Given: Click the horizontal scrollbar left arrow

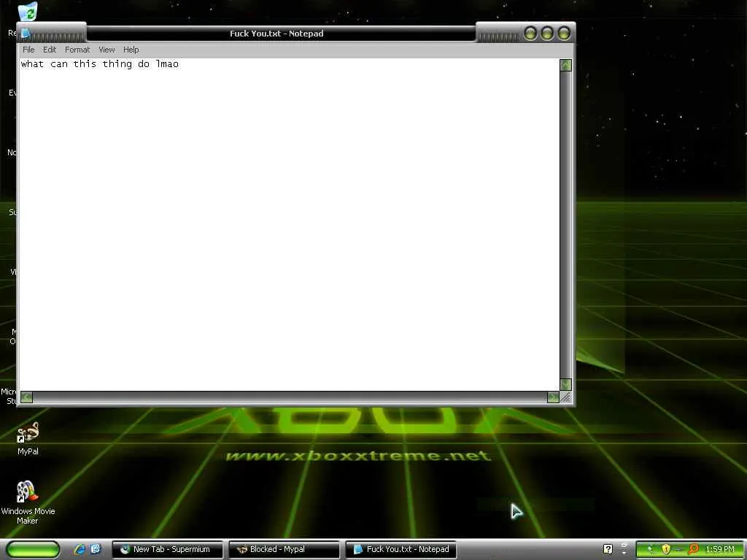Looking at the screenshot, I should [27, 397].
